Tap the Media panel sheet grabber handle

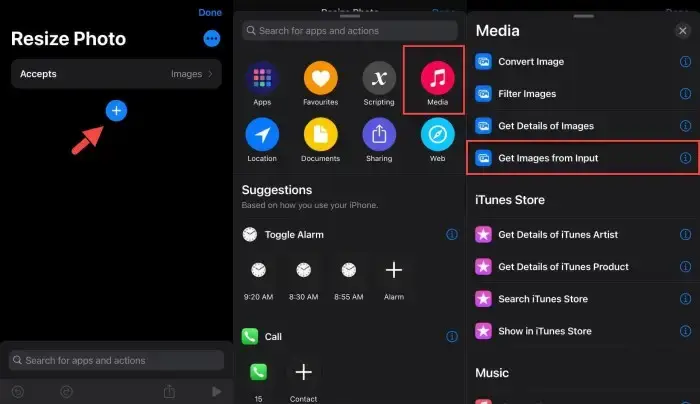coord(583,16)
